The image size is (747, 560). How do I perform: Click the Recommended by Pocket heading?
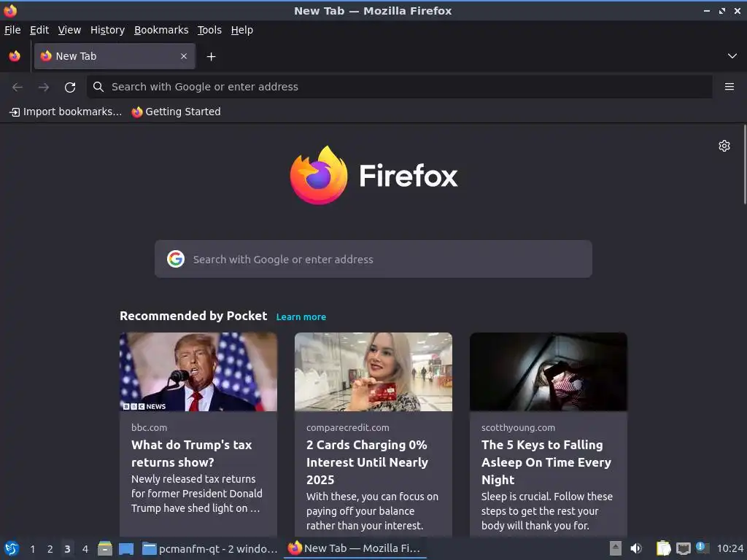tap(193, 316)
